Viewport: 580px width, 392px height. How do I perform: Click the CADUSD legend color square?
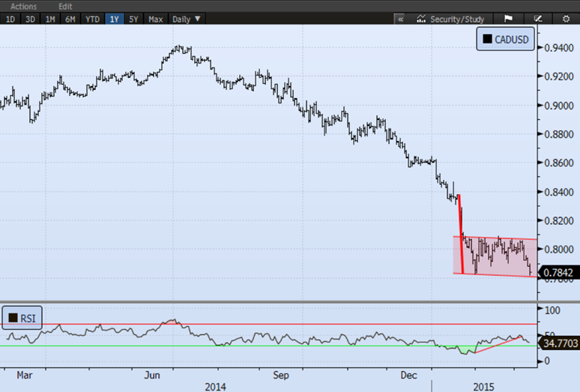(488, 40)
